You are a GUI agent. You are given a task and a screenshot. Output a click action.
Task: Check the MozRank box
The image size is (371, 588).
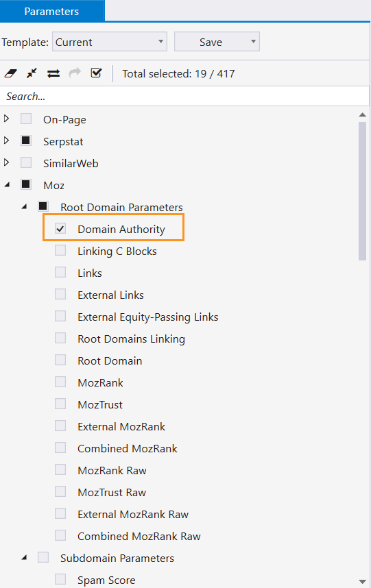[60, 382]
